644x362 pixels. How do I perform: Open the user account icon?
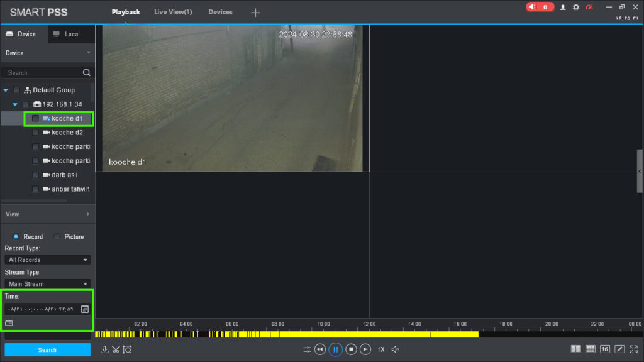[x=563, y=7]
